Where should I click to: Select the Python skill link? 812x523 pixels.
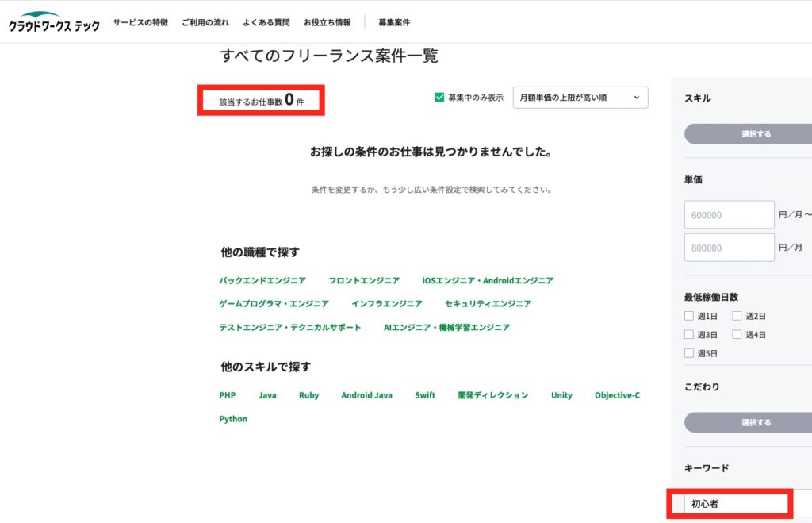tap(233, 419)
